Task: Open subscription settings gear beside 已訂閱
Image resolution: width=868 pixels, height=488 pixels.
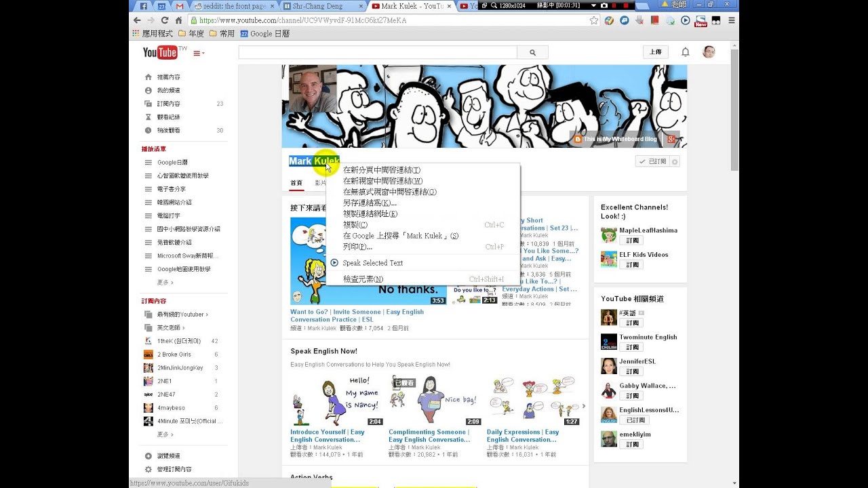Action: (x=675, y=161)
